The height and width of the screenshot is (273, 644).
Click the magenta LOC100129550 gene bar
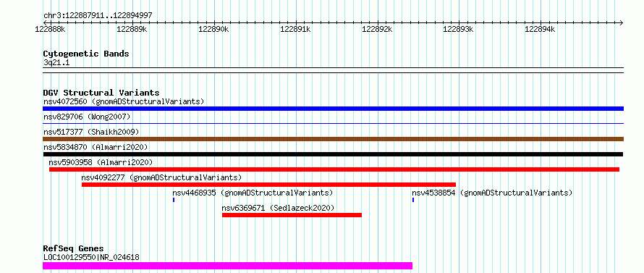[227, 266]
